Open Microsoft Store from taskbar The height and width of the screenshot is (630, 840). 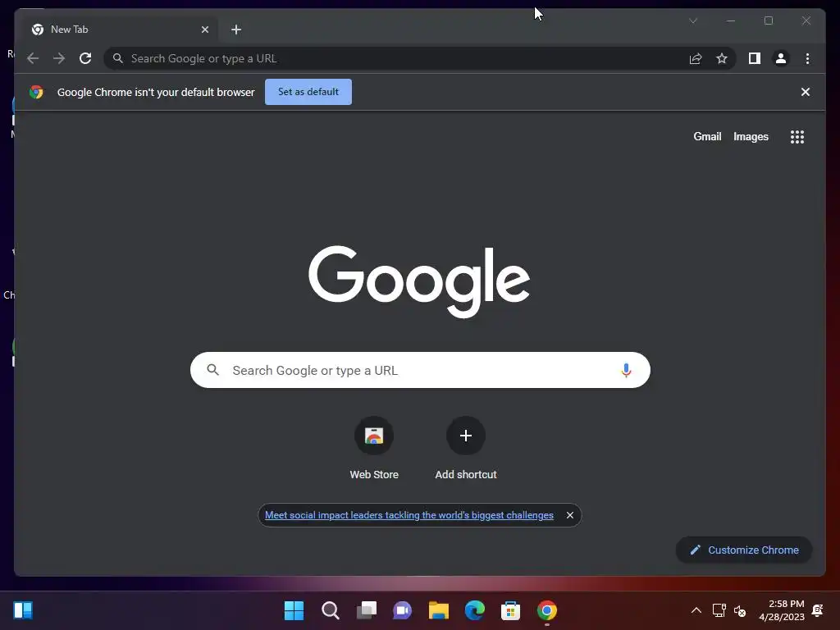click(510, 610)
